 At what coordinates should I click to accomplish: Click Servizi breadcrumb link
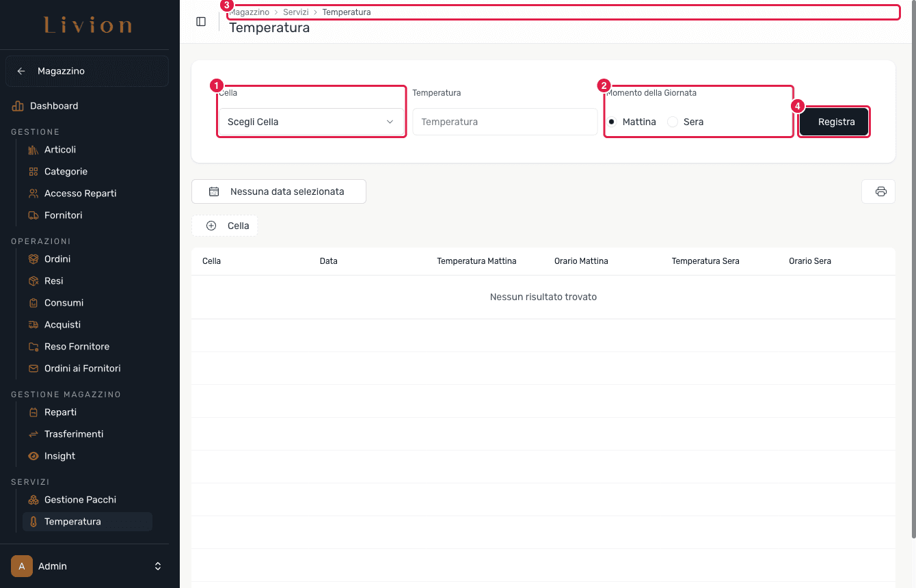click(296, 12)
